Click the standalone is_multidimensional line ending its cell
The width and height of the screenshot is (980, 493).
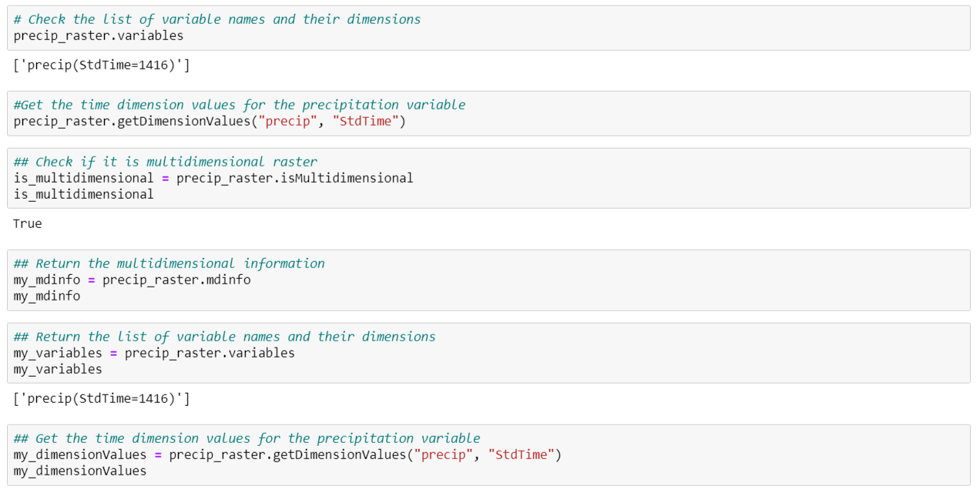(83, 194)
